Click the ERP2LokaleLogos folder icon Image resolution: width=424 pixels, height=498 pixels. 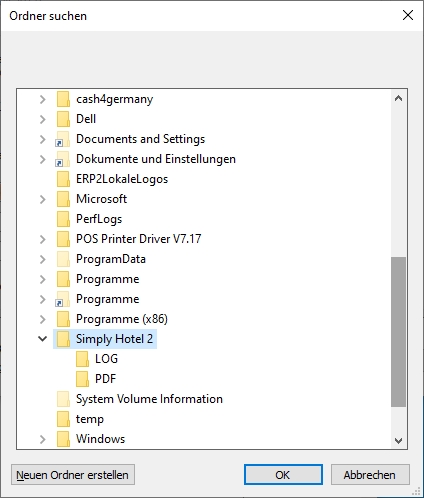pyautogui.click(x=63, y=179)
